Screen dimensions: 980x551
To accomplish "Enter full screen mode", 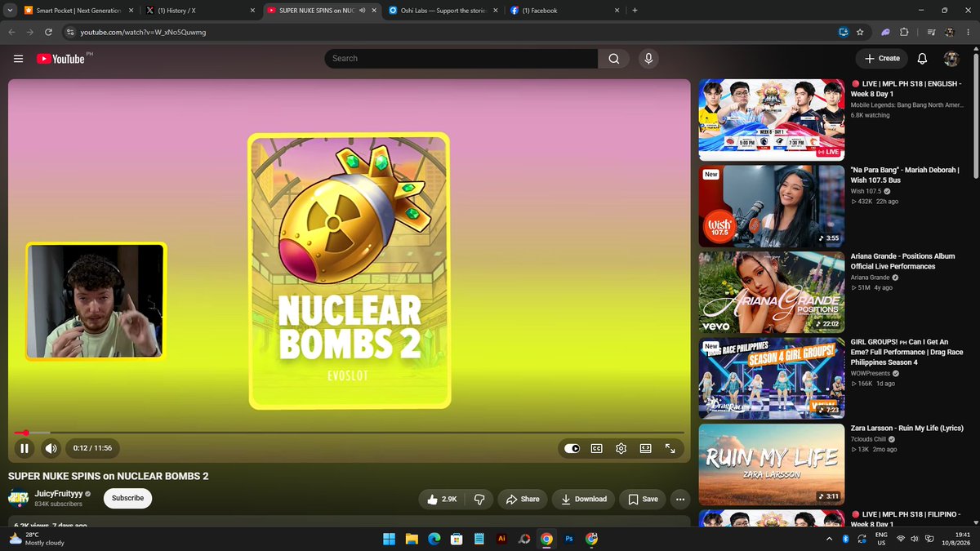I will coord(670,448).
